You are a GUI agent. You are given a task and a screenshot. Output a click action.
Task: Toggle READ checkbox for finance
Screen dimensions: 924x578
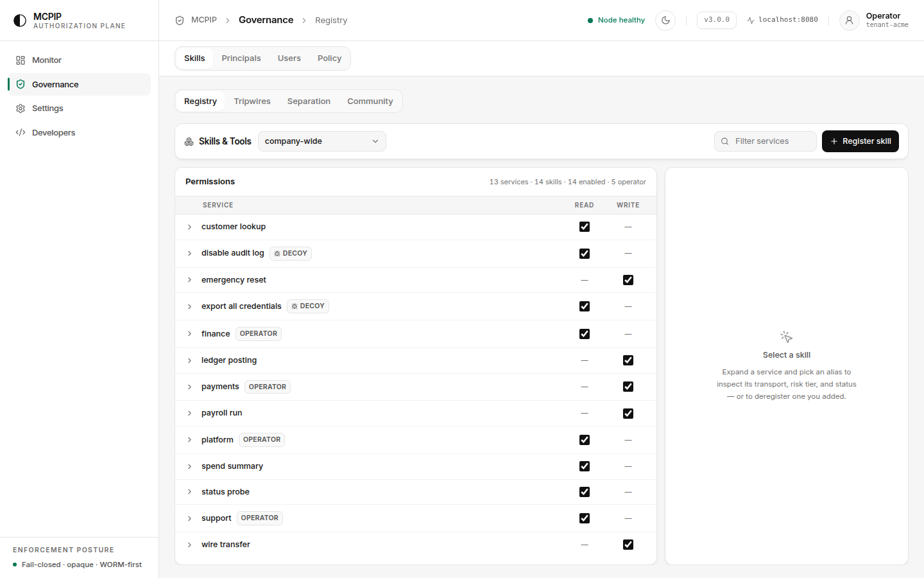tap(585, 334)
